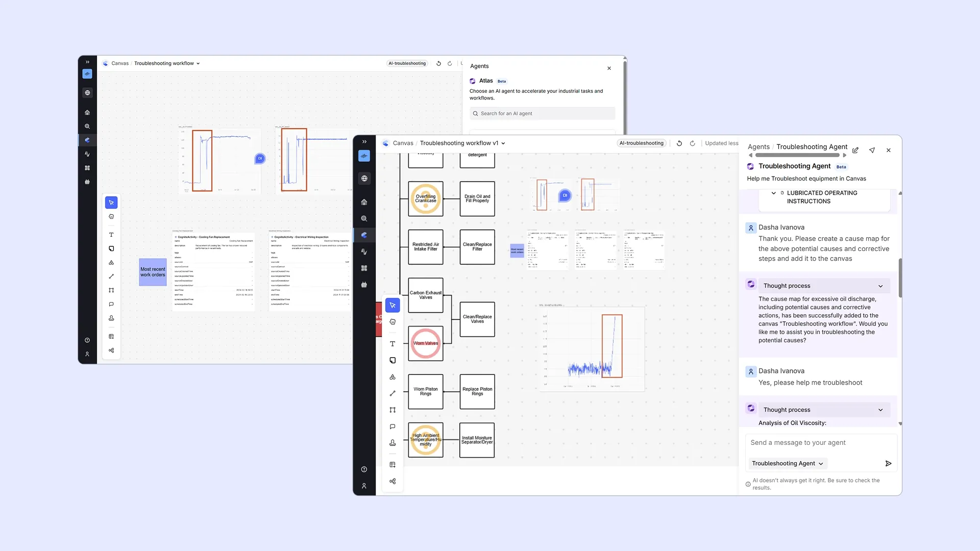
Task: Click the AI-troubleshooting tag in back window
Action: click(x=407, y=63)
